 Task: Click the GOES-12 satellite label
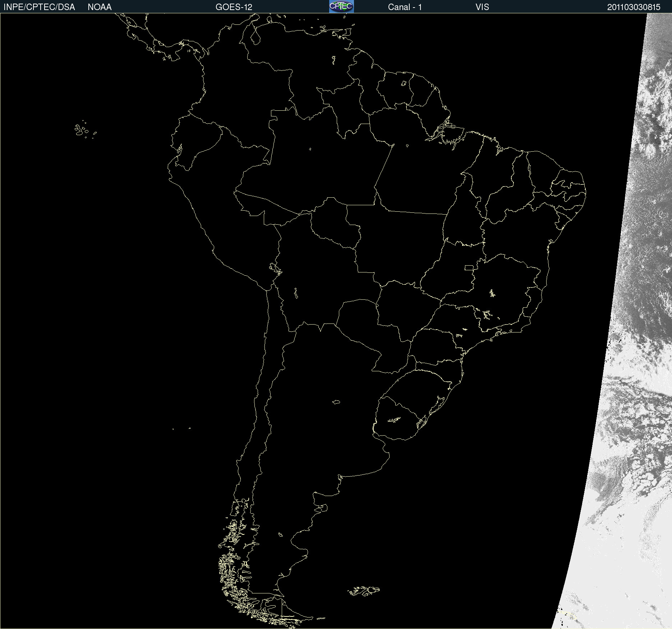tap(234, 7)
